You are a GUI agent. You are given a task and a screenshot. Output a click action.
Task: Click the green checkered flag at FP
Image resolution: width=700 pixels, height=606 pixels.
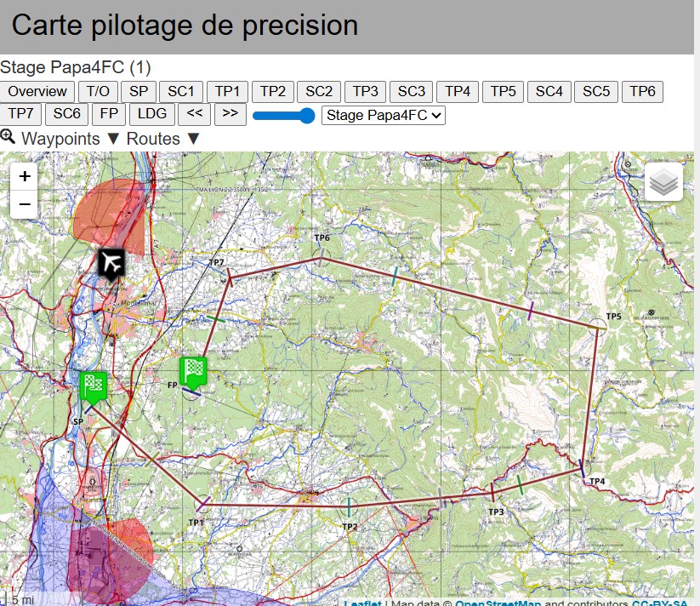tap(193, 370)
